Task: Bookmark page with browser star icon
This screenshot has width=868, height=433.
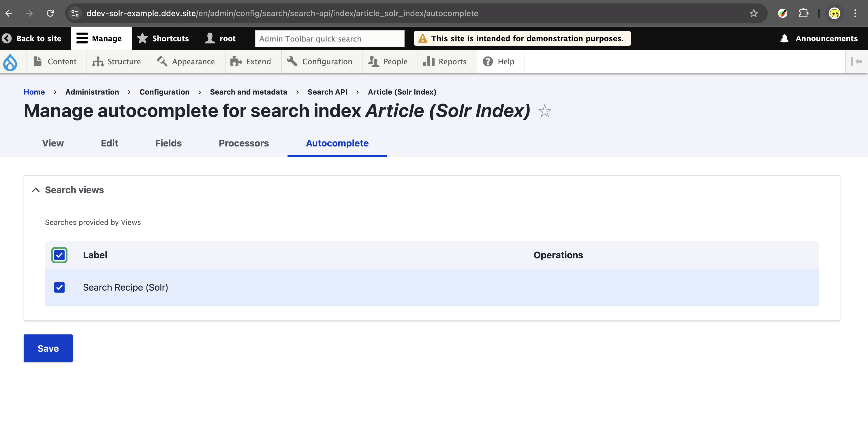Action: (754, 14)
